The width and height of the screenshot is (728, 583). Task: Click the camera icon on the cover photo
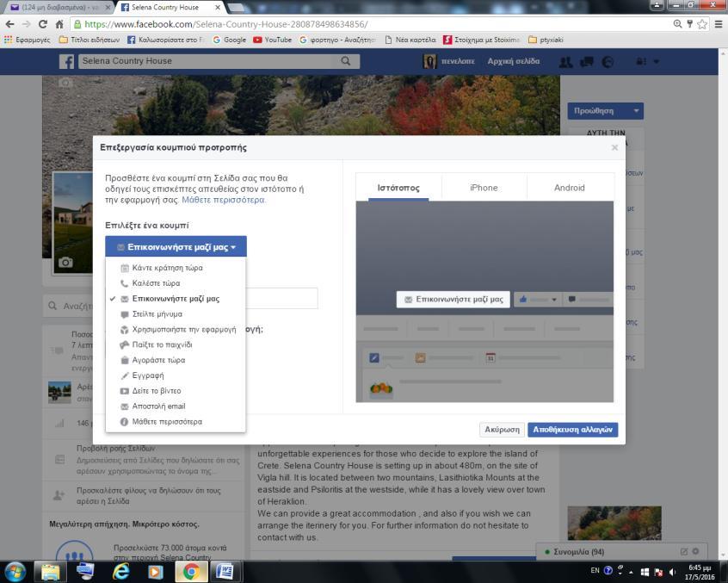[65, 83]
